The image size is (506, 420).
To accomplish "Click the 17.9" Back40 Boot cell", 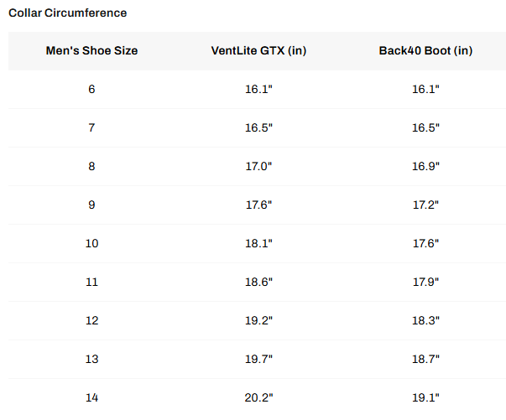I will [x=425, y=282].
